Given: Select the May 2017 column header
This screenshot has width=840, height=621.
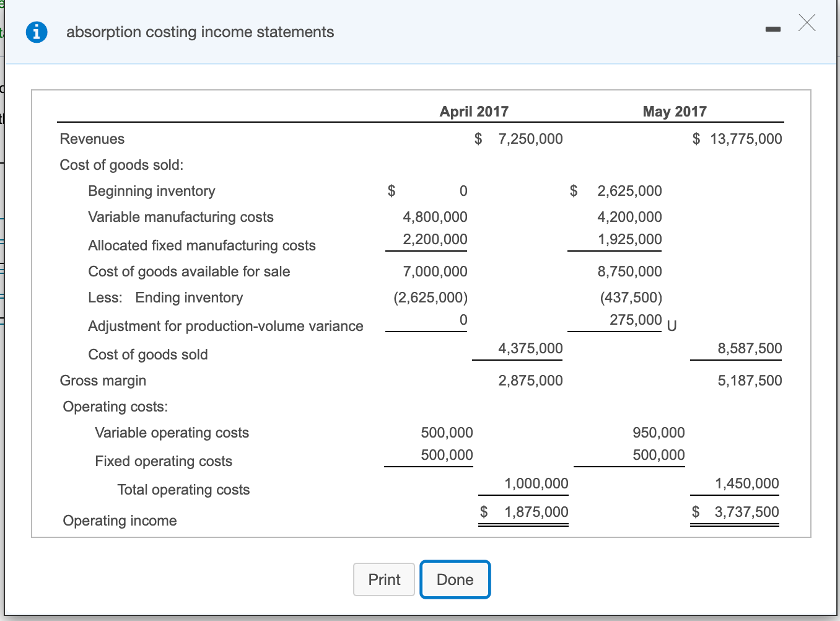Looking at the screenshot, I should click(x=675, y=112).
